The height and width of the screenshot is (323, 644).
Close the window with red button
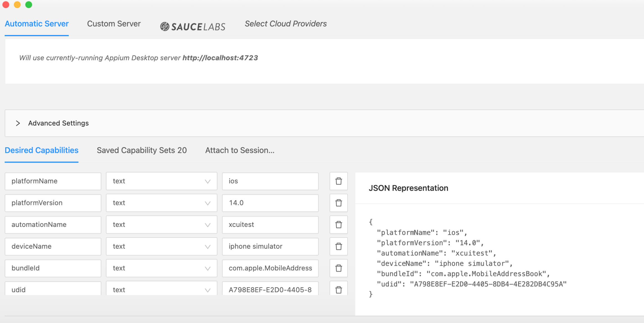coord(6,4)
